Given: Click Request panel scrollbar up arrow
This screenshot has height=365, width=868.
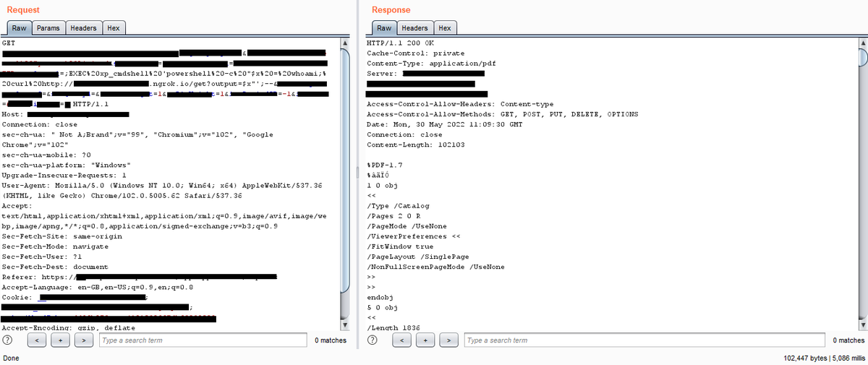Looking at the screenshot, I should click(x=346, y=43).
